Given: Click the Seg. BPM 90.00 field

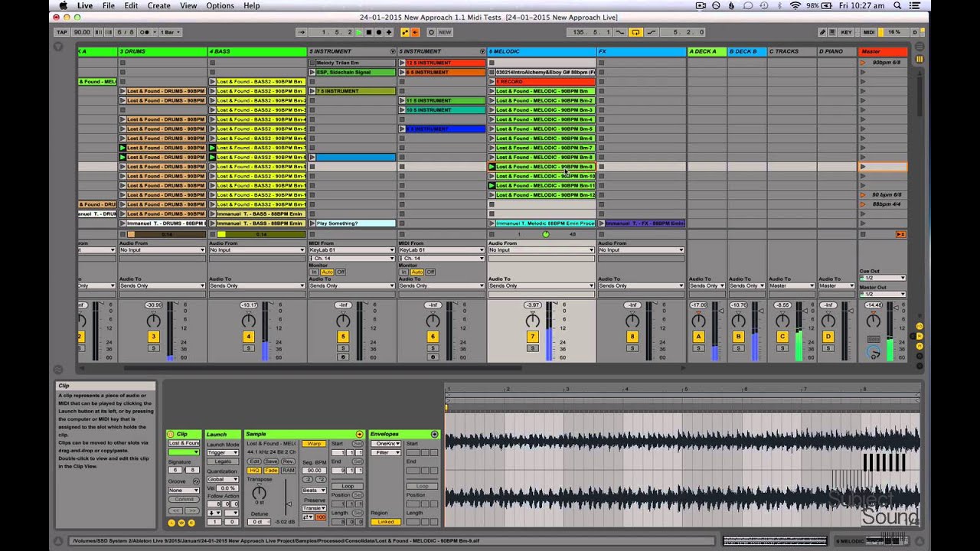Looking at the screenshot, I should tap(314, 471).
